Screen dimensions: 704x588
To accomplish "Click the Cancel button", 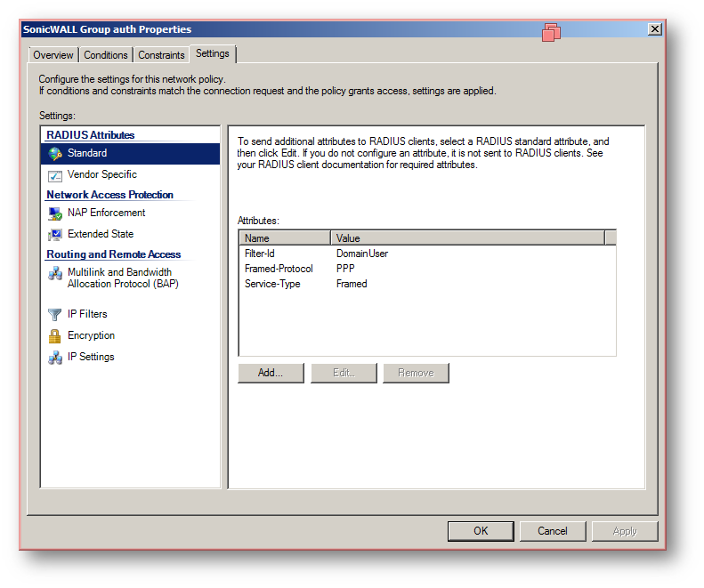I will [553, 531].
